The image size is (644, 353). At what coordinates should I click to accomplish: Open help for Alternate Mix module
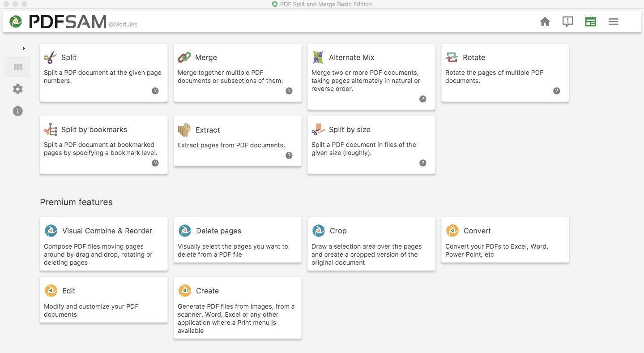point(423,99)
